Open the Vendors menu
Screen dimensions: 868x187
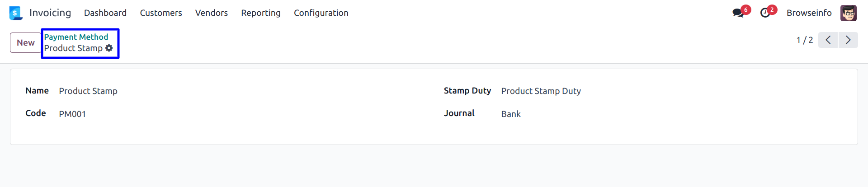[212, 13]
